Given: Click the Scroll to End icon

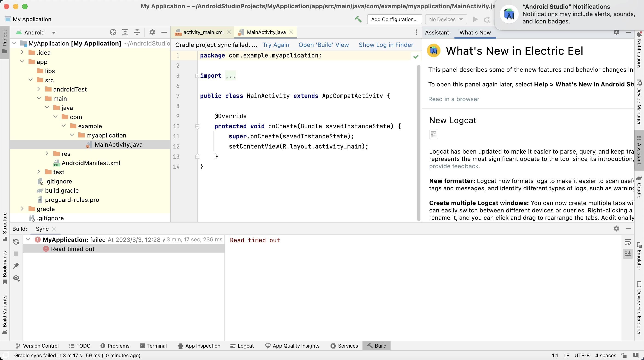Looking at the screenshot, I should pos(628,254).
